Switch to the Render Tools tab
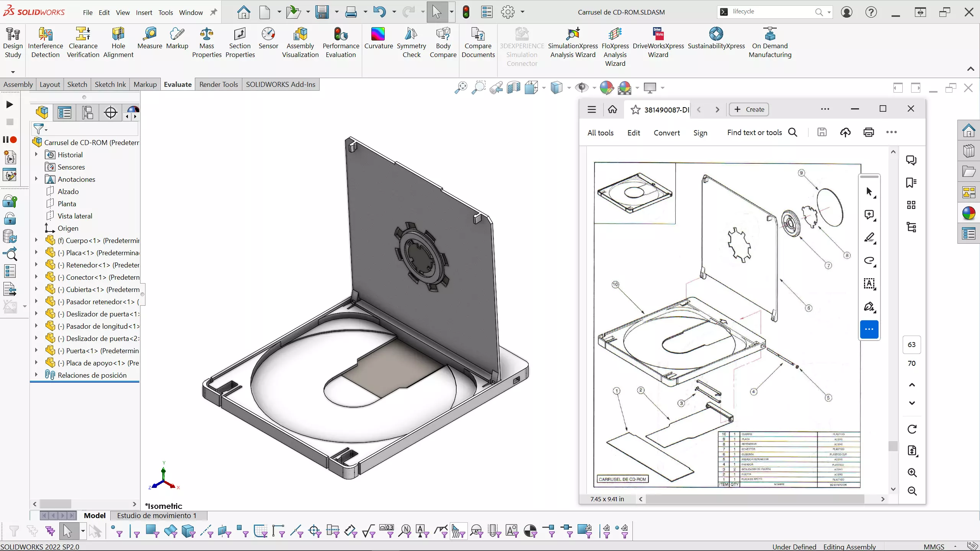 coord(218,84)
